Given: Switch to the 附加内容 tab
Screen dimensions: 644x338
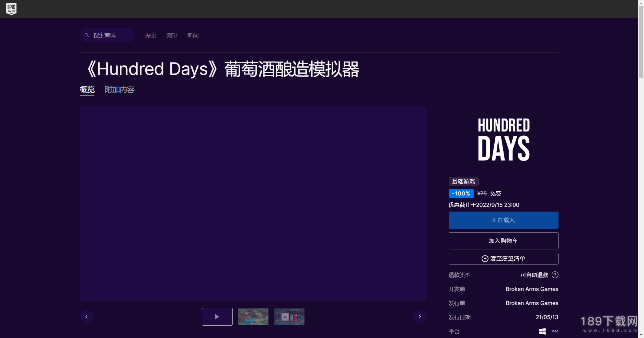Looking at the screenshot, I should (x=119, y=90).
